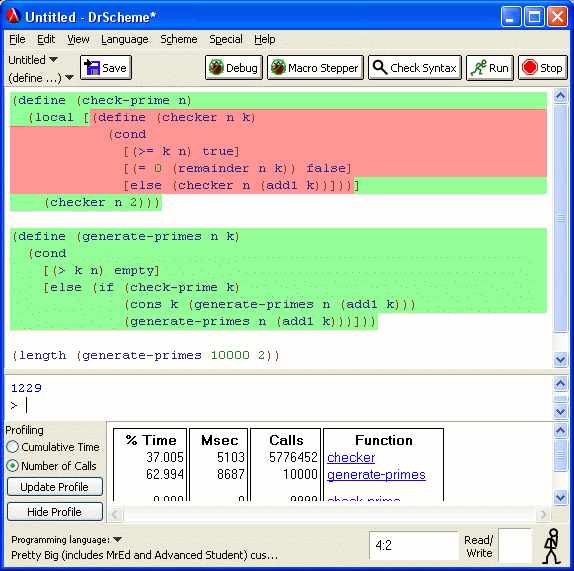Click the running figure icon in status bar
Image resolution: width=574 pixels, height=571 pixels.
point(552,546)
